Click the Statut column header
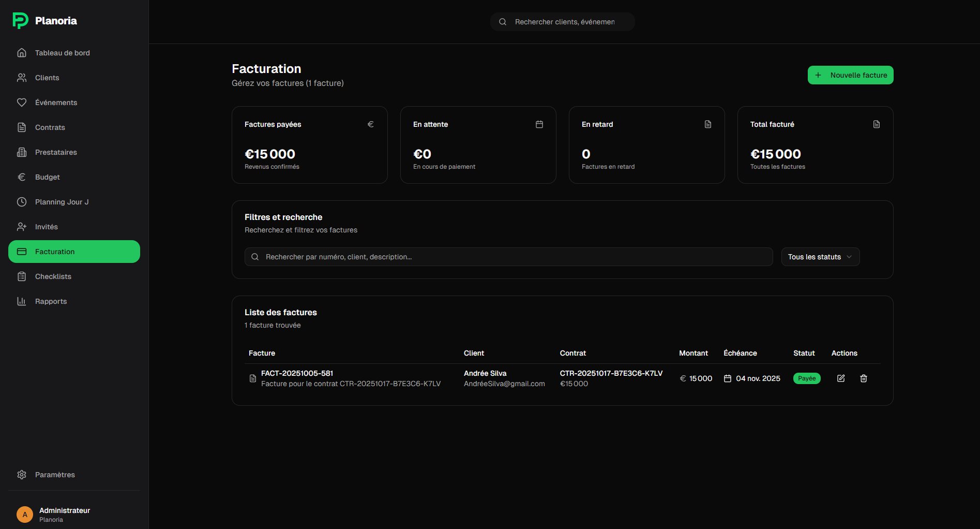 point(804,353)
